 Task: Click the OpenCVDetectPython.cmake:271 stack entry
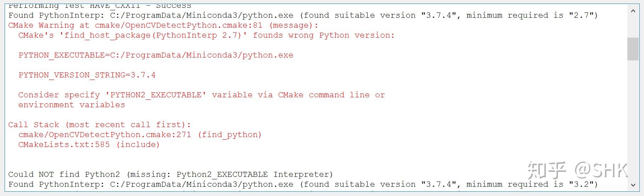point(140,135)
